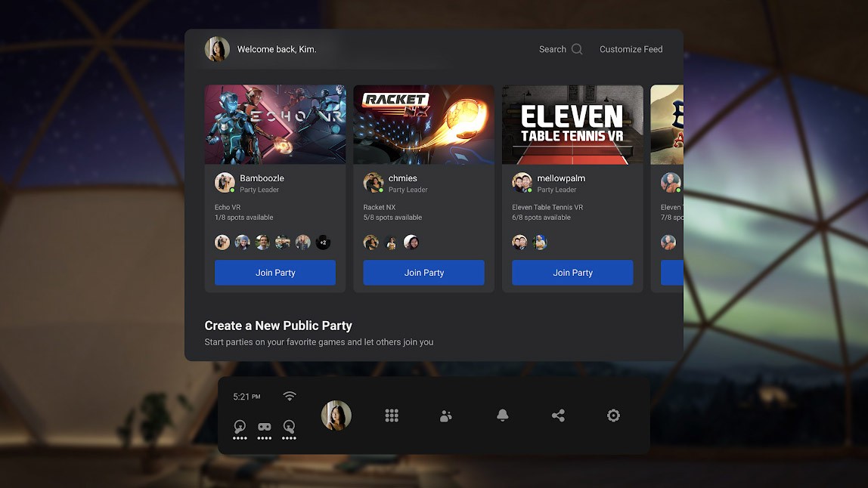Open the People icon in dock
Screen dimensions: 868x488
click(446, 415)
